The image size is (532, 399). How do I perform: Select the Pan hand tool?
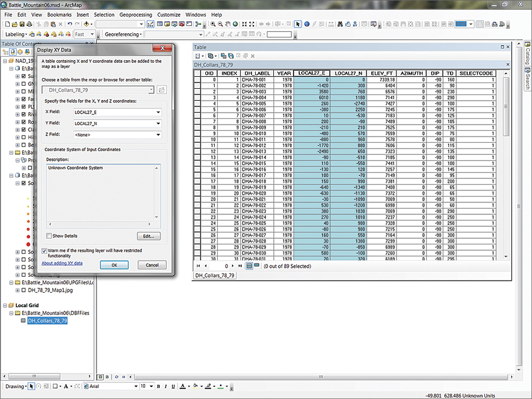point(228,24)
